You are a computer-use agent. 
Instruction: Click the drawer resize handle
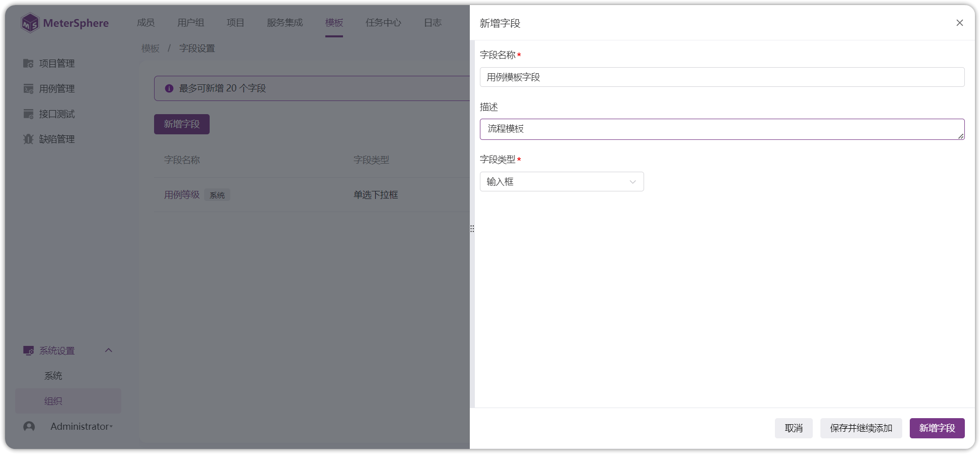(472, 229)
